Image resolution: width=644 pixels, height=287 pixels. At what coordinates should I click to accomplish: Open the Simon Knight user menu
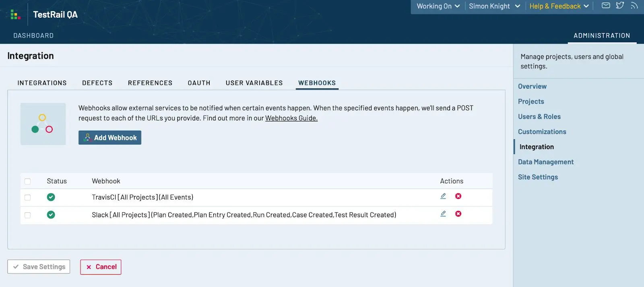click(494, 6)
